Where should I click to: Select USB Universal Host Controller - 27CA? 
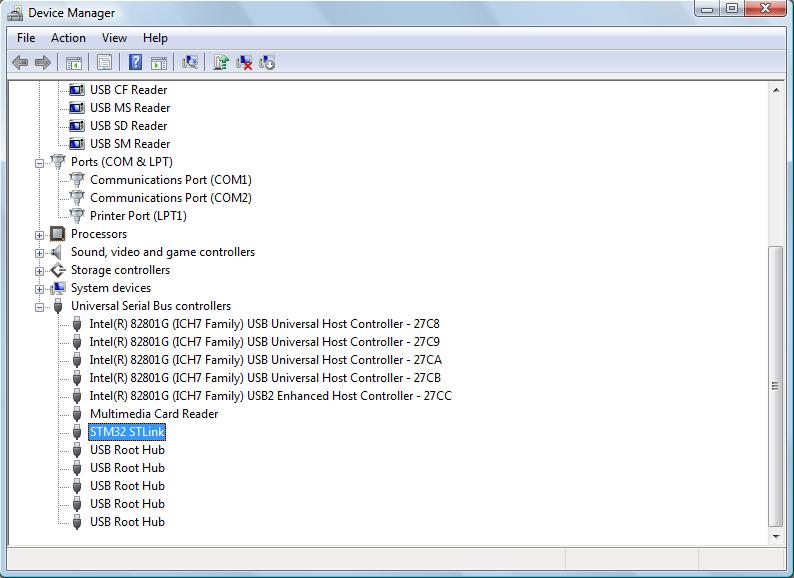[265, 360]
